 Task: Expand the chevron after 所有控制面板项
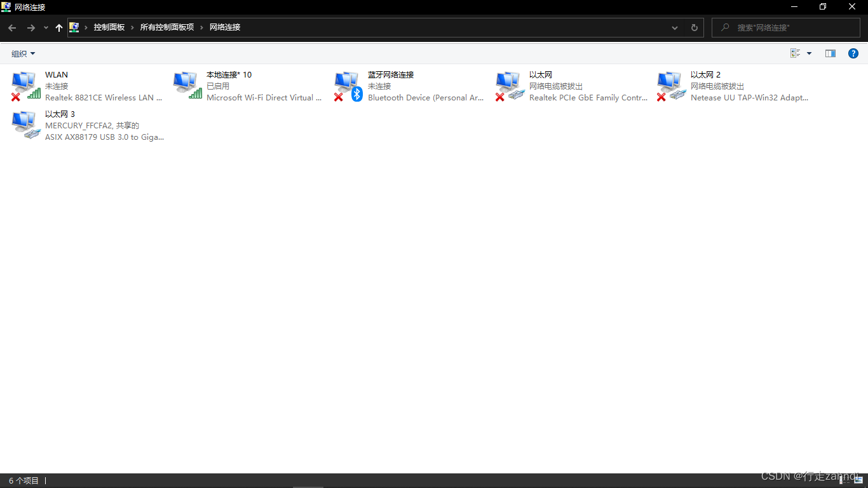(x=202, y=27)
